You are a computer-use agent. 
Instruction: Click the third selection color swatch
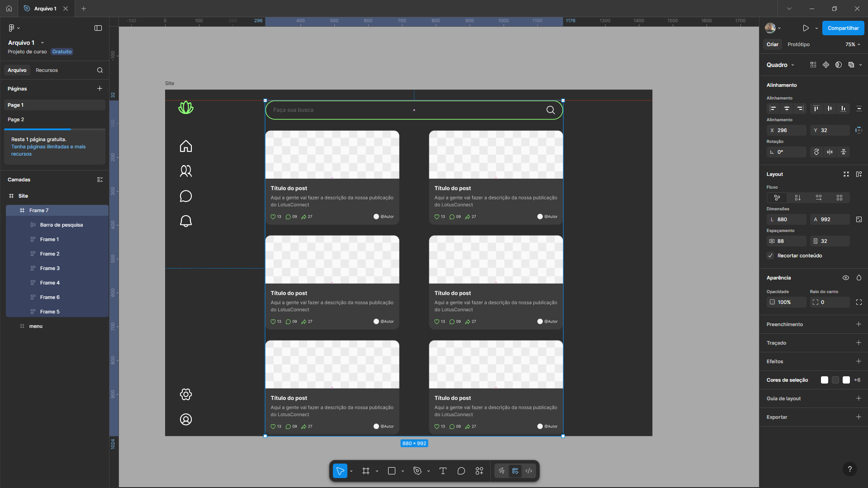click(846, 380)
